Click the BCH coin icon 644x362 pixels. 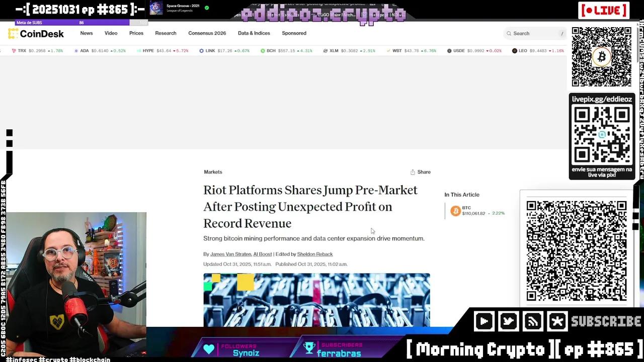[x=263, y=51]
